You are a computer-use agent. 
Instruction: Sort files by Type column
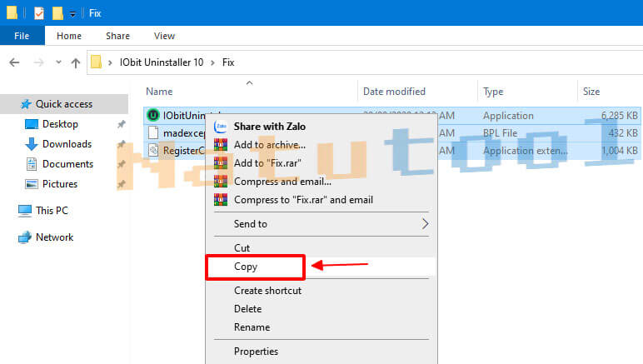(493, 92)
